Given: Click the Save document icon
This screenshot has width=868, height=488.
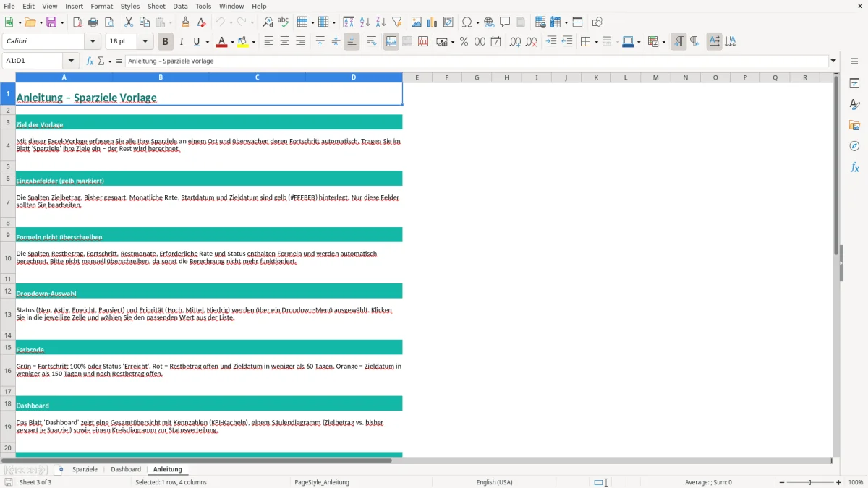Looking at the screenshot, I should coord(51,22).
